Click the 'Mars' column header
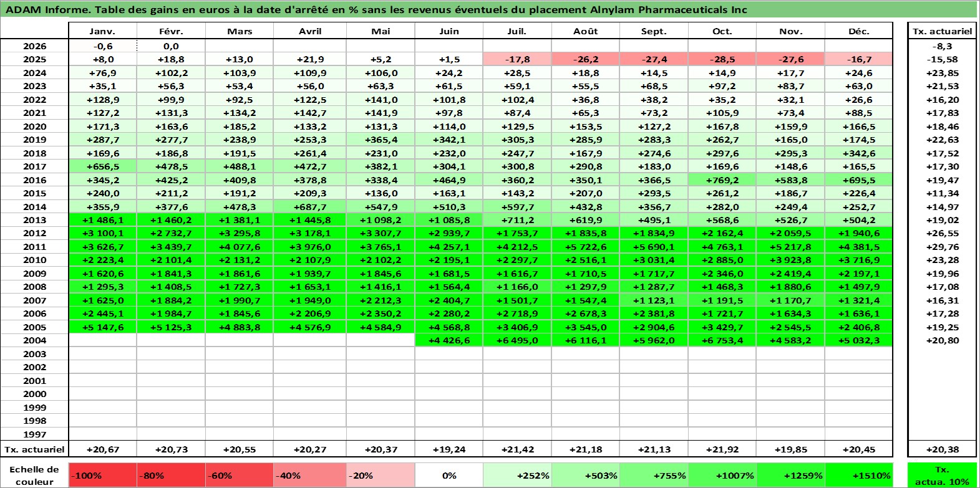This screenshot has height=488, width=980. (240, 31)
